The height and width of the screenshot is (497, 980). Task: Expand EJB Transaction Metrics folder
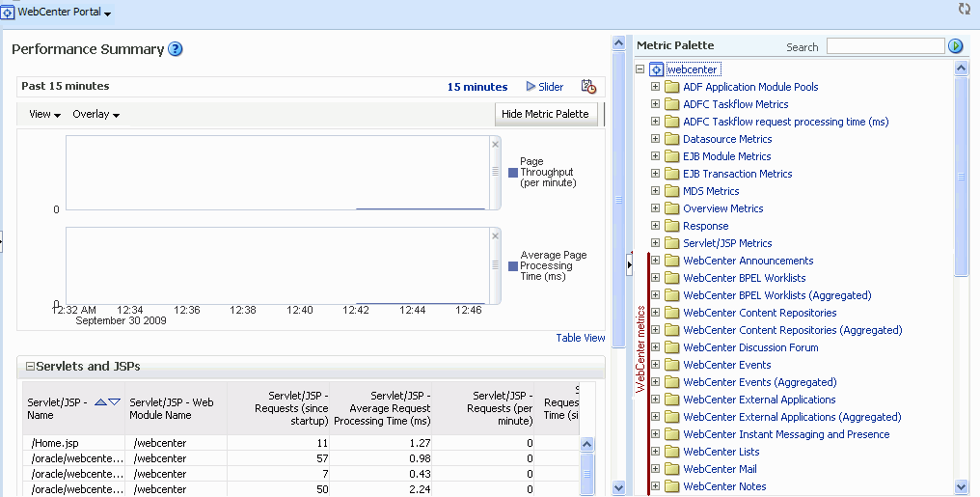click(x=655, y=173)
